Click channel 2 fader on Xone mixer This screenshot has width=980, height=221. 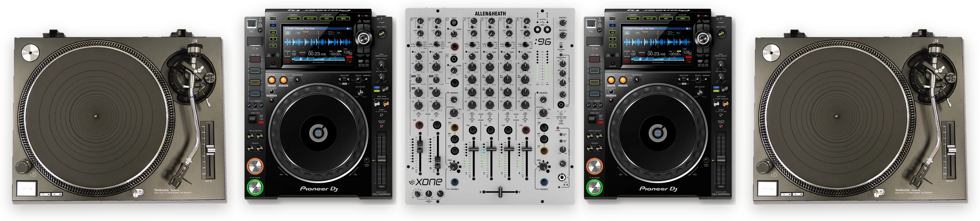491,149
